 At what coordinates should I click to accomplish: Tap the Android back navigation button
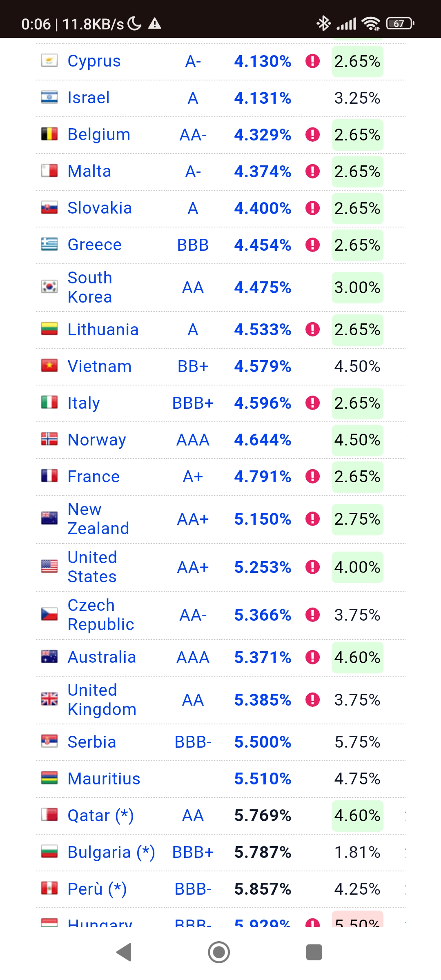click(124, 952)
